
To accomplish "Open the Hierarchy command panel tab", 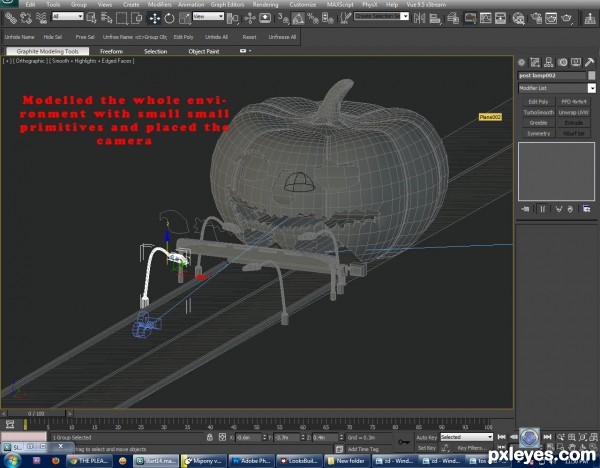I will tap(549, 62).
